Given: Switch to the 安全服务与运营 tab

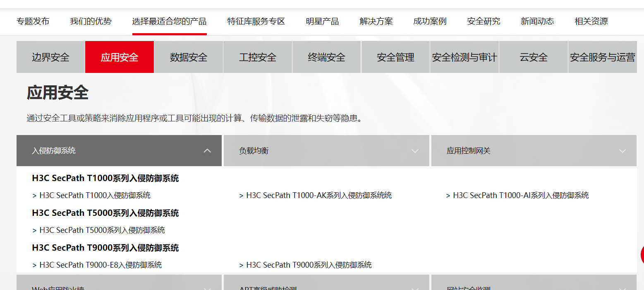Looking at the screenshot, I should click(x=603, y=57).
